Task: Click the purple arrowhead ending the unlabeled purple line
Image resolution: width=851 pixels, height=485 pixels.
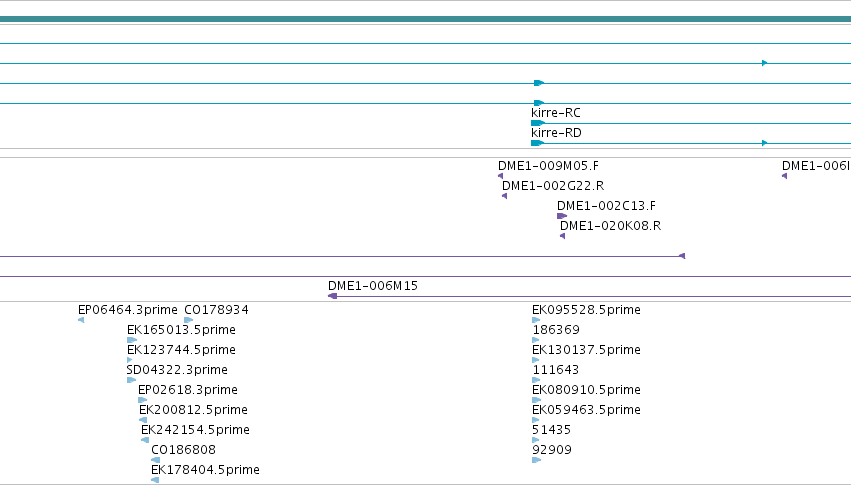Action: (x=682, y=256)
